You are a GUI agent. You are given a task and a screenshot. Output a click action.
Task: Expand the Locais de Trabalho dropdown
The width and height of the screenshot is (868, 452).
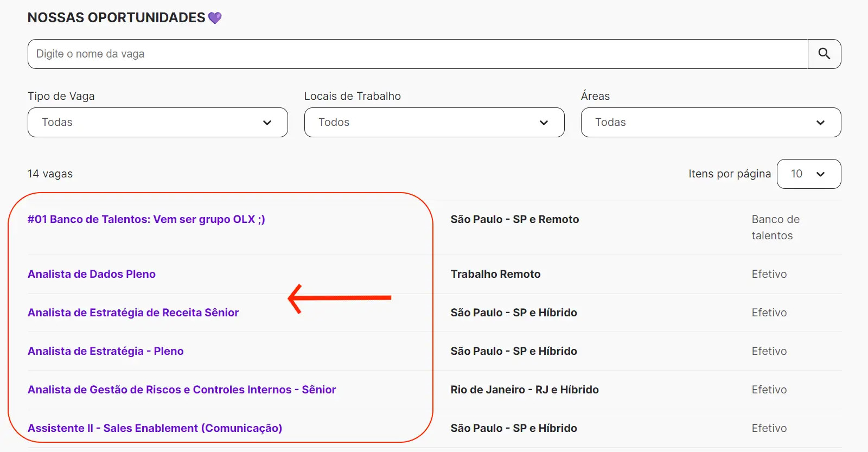tap(434, 123)
